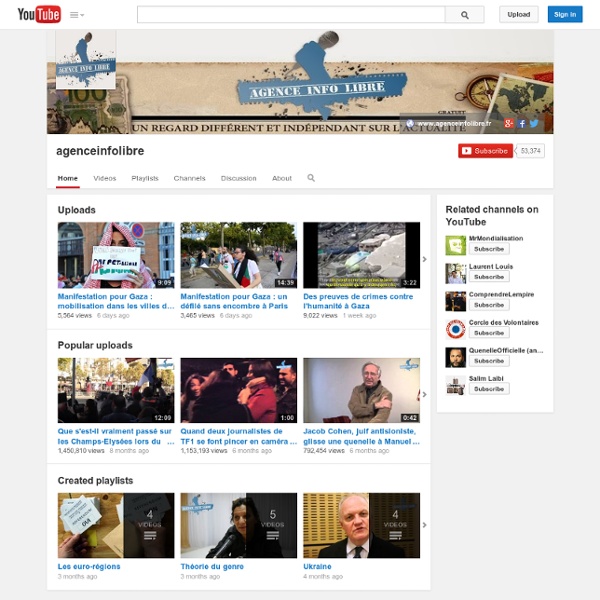Open ComprendreLempire channel avatar
The height and width of the screenshot is (600, 600).
[455, 301]
